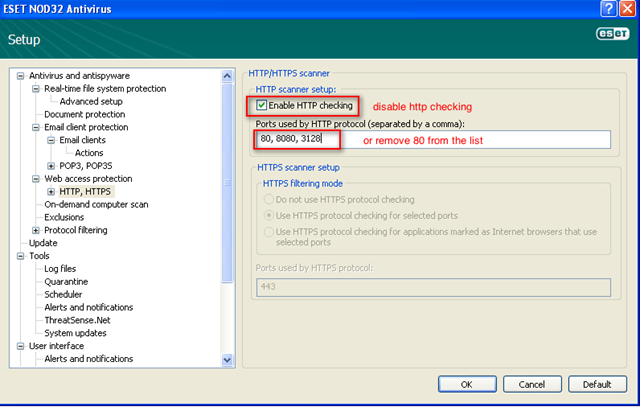Select Do not use HTTPS protocol checking

(269, 200)
